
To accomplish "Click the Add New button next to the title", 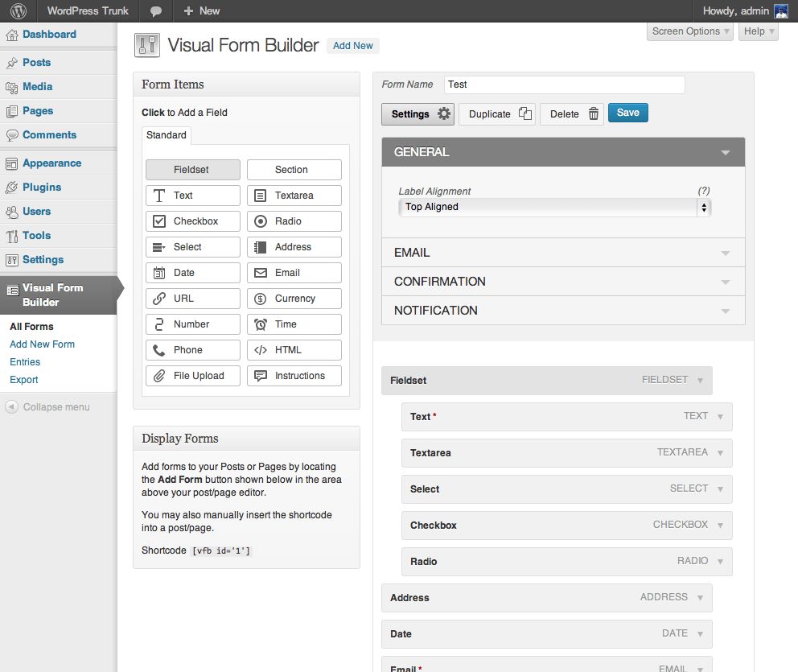I will pos(352,46).
